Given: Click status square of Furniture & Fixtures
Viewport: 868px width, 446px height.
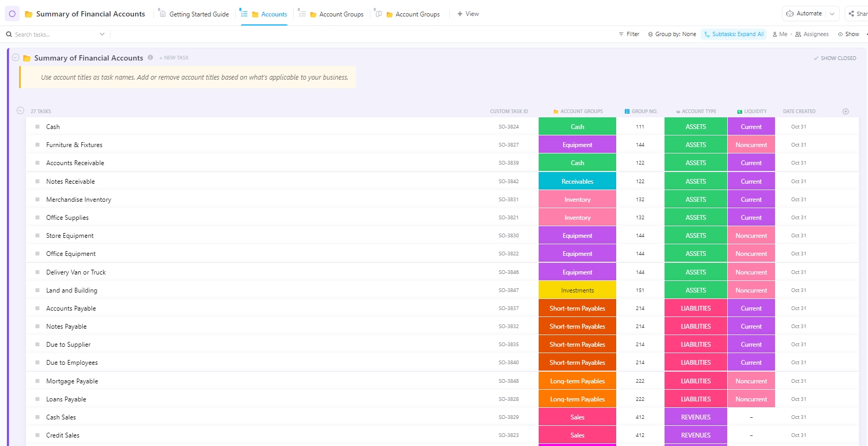Looking at the screenshot, I should tap(37, 145).
